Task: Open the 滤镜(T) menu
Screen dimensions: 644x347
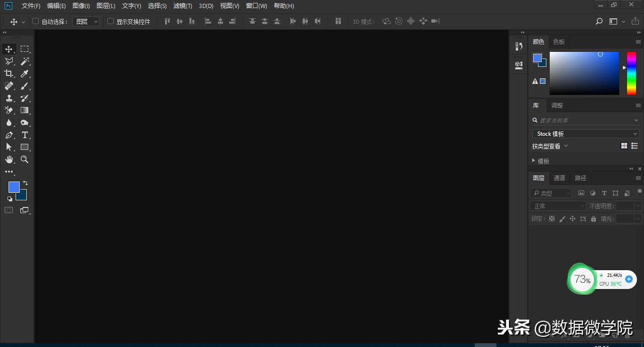Action: (x=183, y=6)
